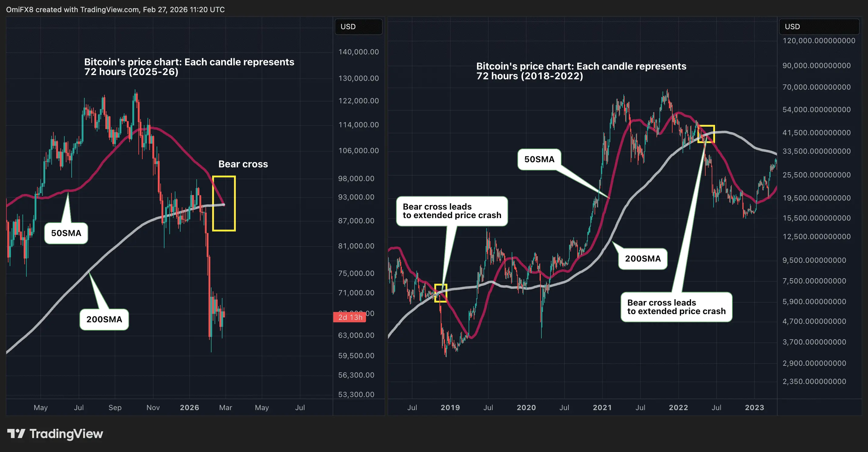The height and width of the screenshot is (452, 868).
Task: Click the TradingView logo icon
Action: (16, 433)
